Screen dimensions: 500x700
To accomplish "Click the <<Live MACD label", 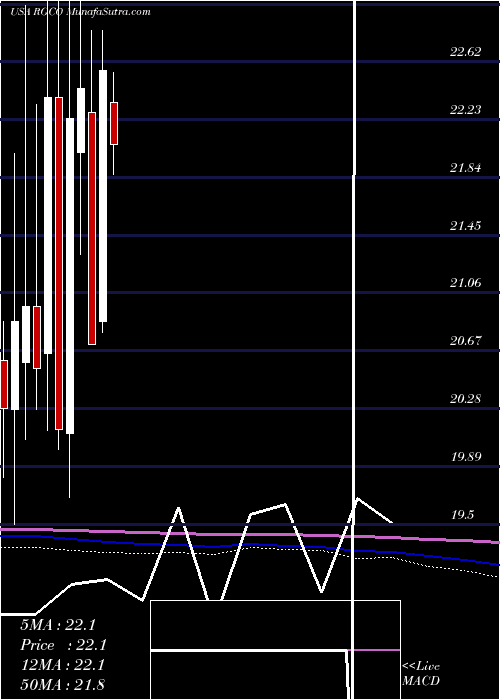I will [x=421, y=674].
